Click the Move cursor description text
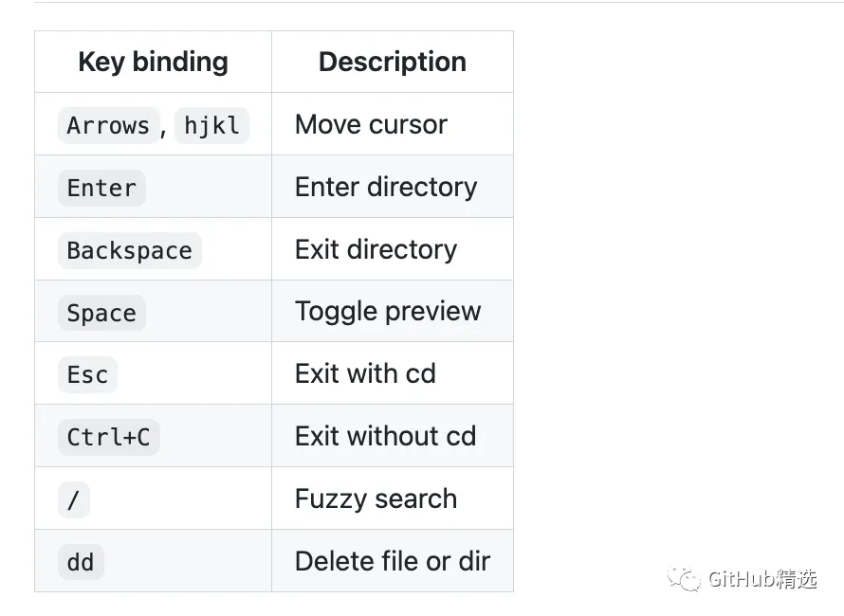 tap(371, 124)
